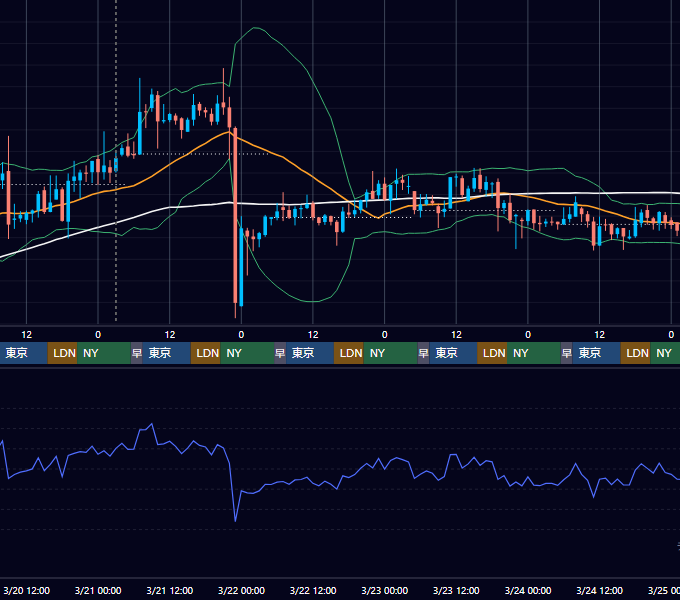Click the 3/21 00:00 date label
Viewport: 680px width, 600px height.
click(x=98, y=590)
